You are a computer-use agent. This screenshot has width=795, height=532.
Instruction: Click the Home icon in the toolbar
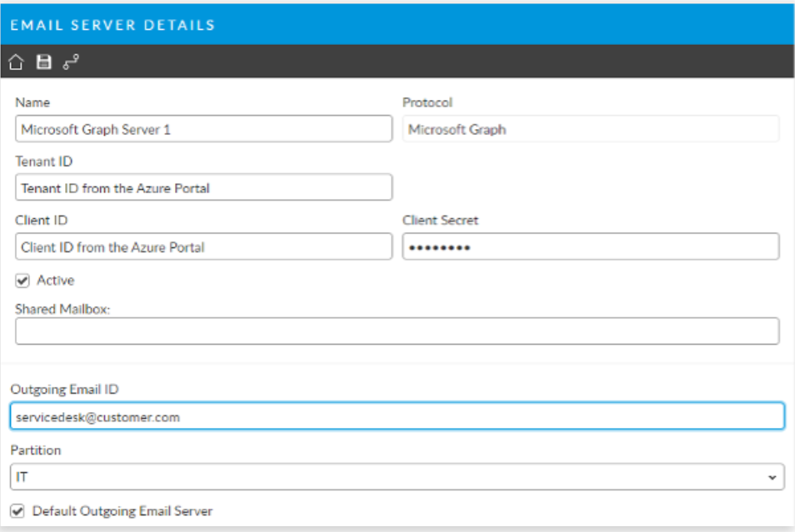[16, 62]
